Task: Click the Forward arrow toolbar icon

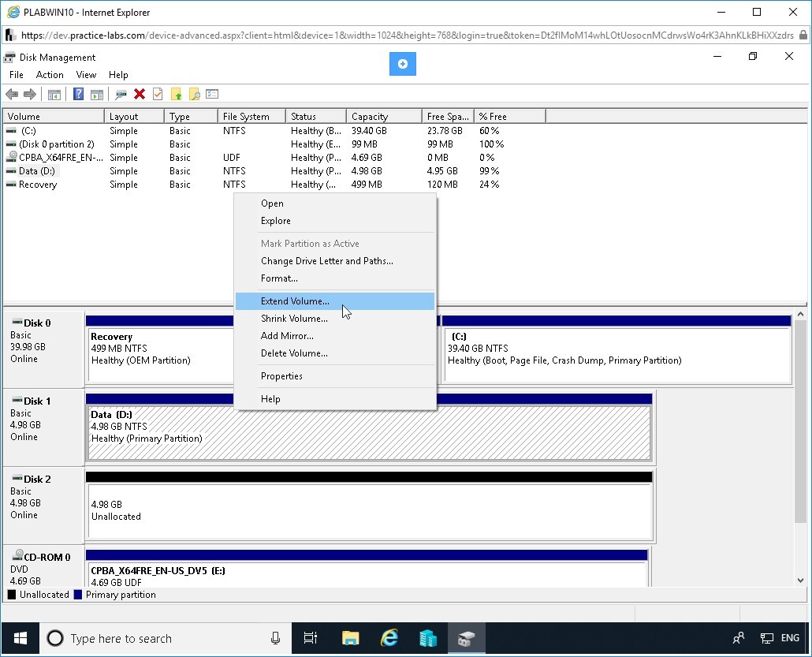Action: click(30, 95)
